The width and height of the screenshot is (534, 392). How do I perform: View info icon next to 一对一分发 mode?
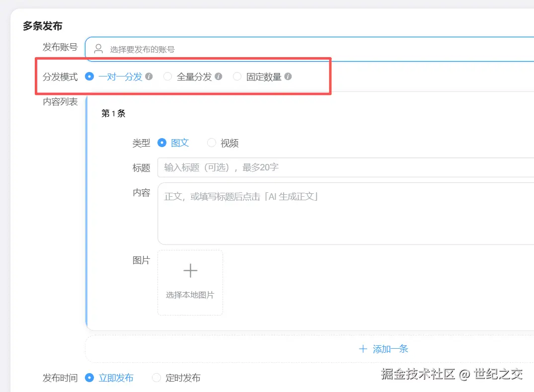tap(149, 77)
